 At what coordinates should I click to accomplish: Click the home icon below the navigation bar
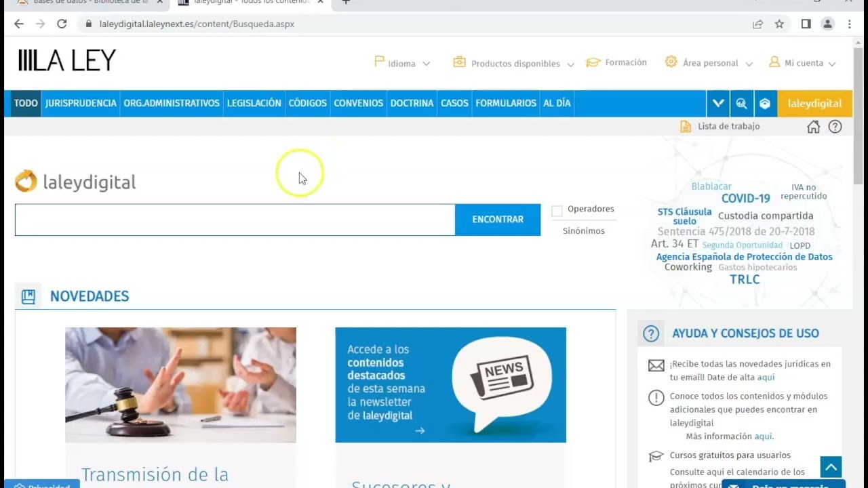pyautogui.click(x=813, y=127)
